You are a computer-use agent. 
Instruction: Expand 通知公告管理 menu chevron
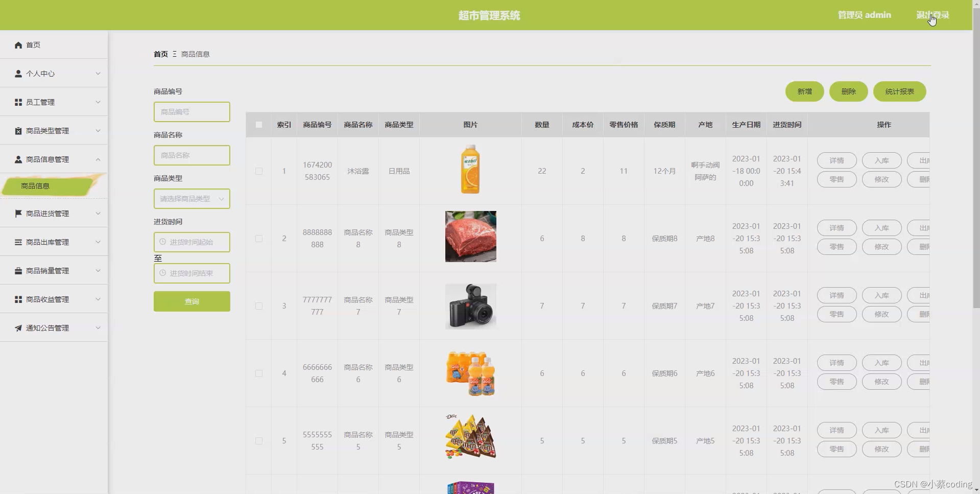(x=98, y=328)
